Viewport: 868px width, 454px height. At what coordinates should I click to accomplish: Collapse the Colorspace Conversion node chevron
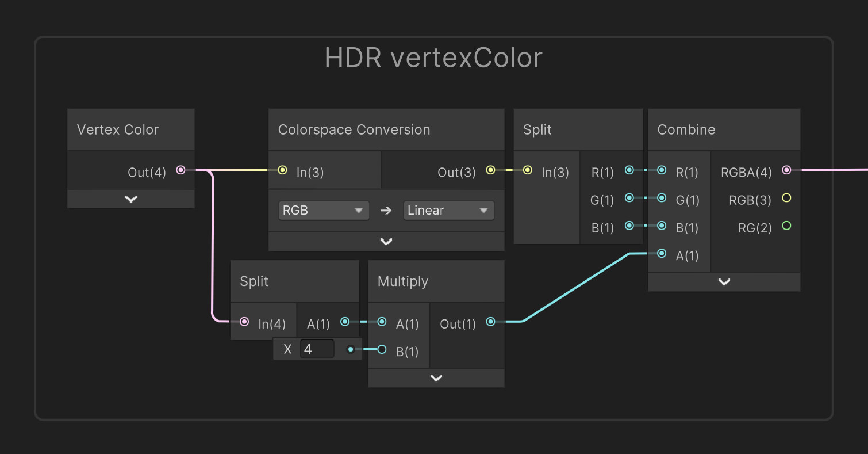[386, 242]
